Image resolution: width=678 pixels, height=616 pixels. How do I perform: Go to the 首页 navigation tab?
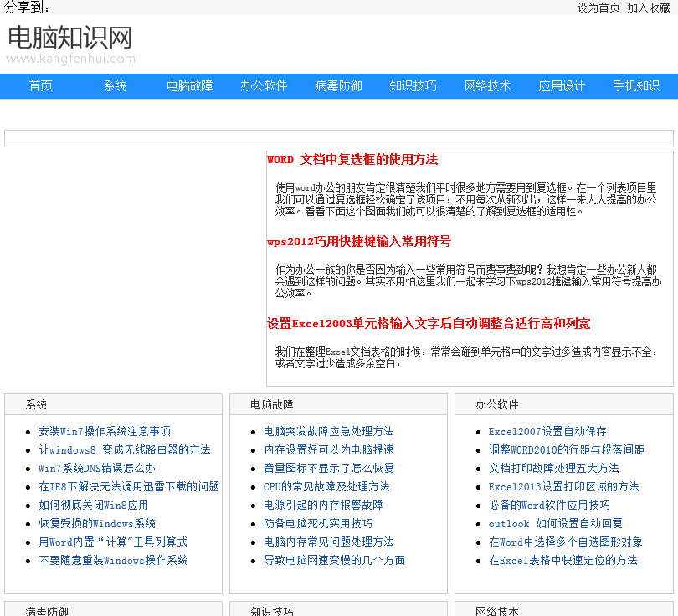[41, 85]
